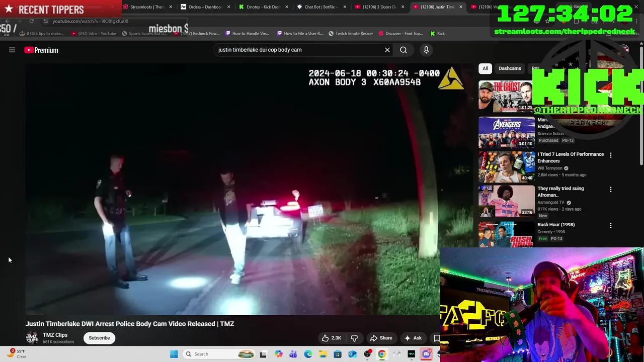
Task: Open 'How to File a User R...' bookmark
Action: [x=300, y=34]
